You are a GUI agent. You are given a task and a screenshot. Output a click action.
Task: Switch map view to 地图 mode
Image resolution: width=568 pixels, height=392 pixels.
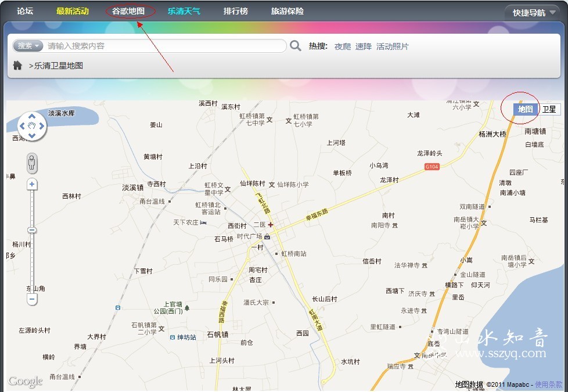point(525,109)
